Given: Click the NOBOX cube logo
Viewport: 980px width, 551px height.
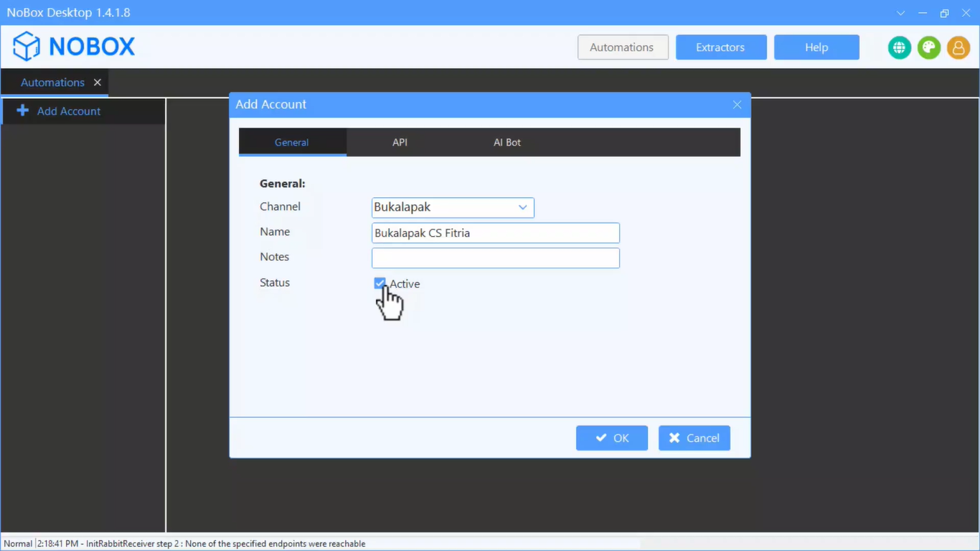Looking at the screenshot, I should click(x=27, y=47).
